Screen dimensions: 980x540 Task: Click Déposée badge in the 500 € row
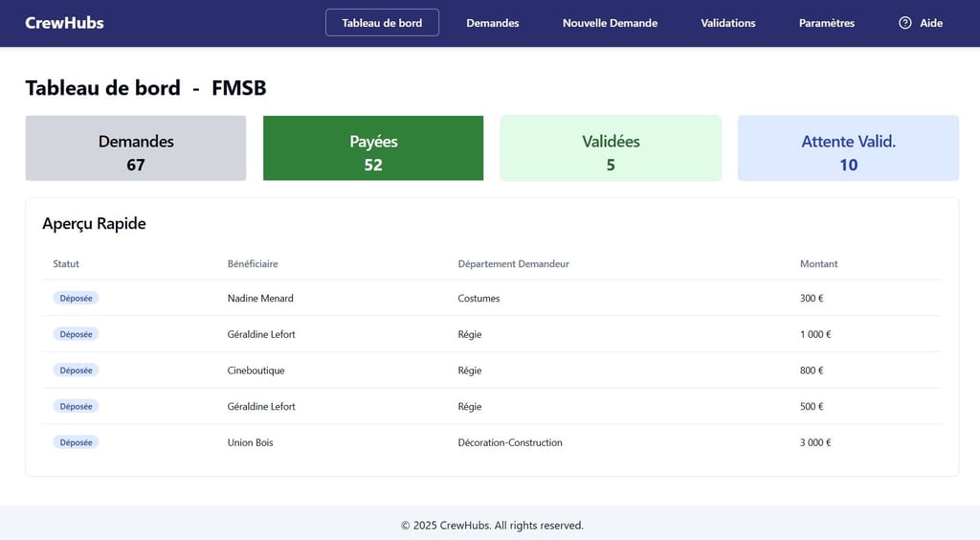click(x=76, y=406)
